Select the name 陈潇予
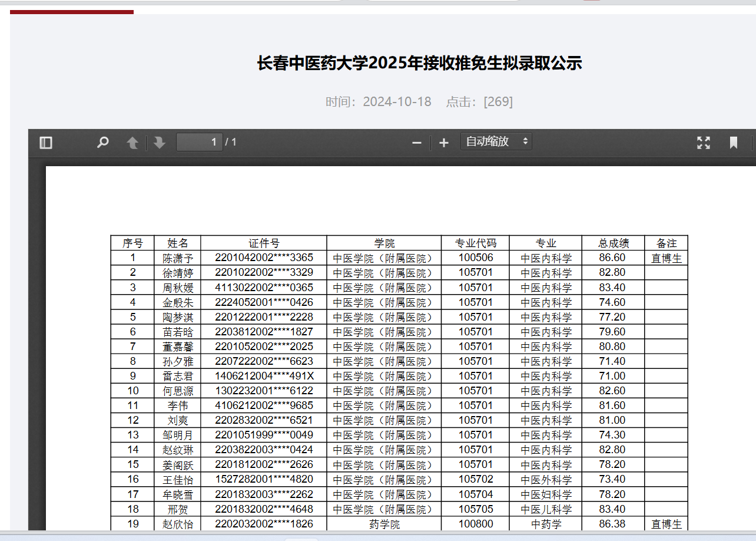The height and width of the screenshot is (541, 756). (x=178, y=258)
